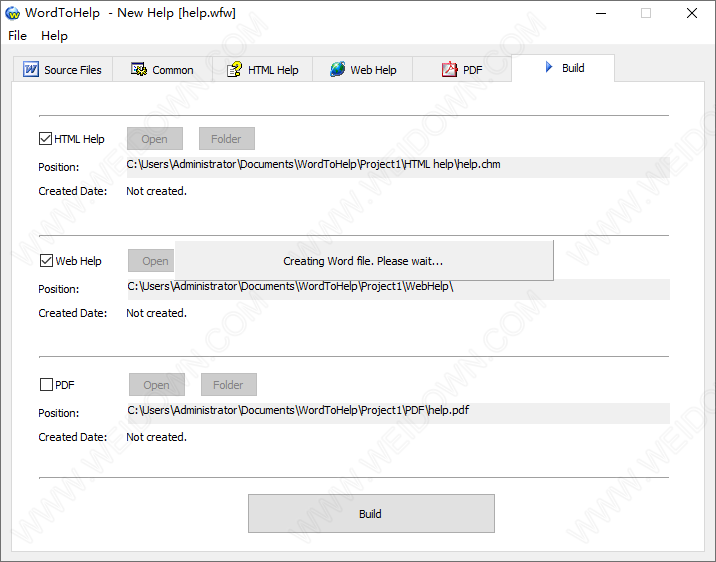716x562 pixels.
Task: Click the blue play arrow on Build tab
Action: [x=549, y=68]
